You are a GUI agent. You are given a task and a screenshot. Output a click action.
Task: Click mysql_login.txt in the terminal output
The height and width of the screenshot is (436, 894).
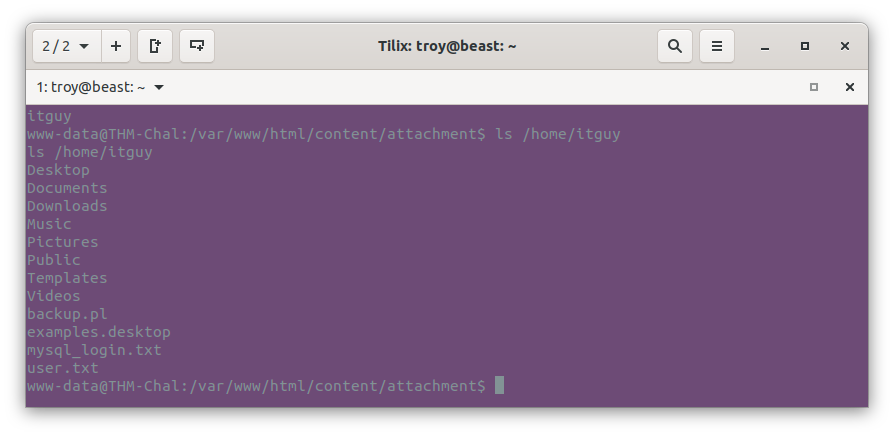pyautogui.click(x=94, y=350)
